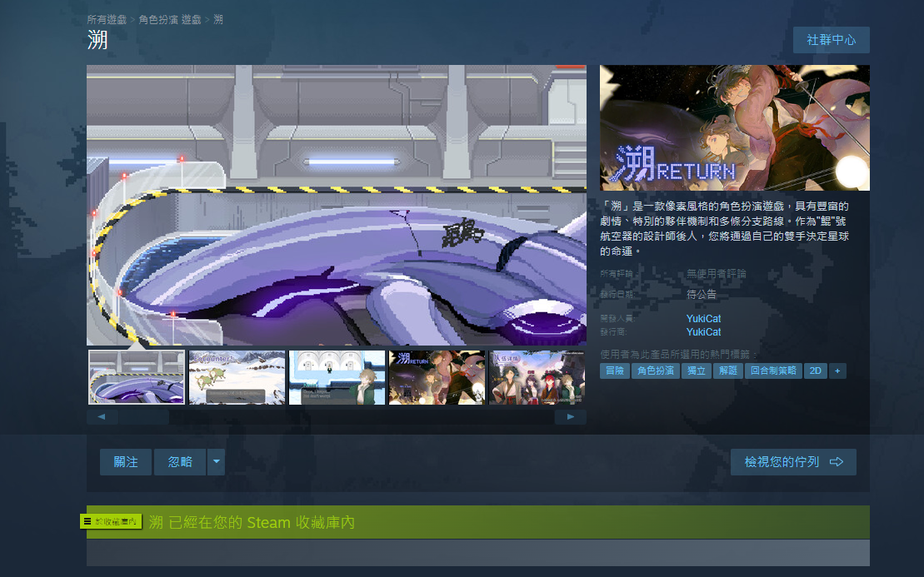Click the right arrow of the thumbnail strip
The image size is (924, 577).
tap(571, 416)
